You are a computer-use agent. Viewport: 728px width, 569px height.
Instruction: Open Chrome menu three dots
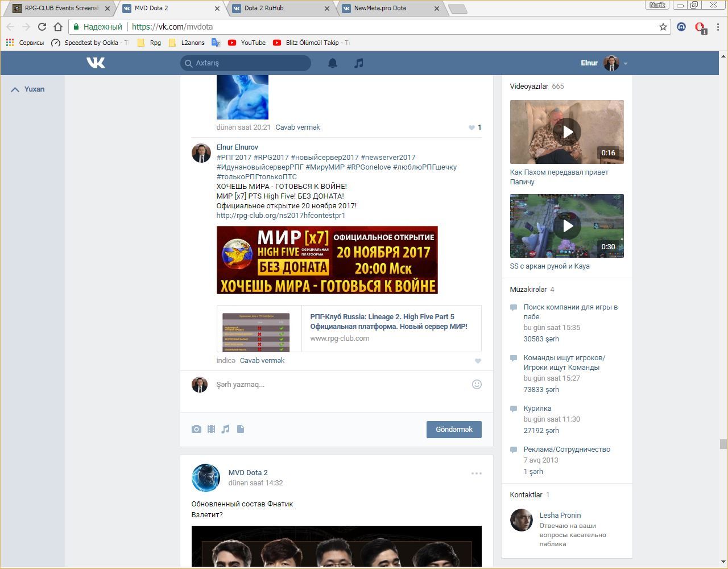point(718,27)
